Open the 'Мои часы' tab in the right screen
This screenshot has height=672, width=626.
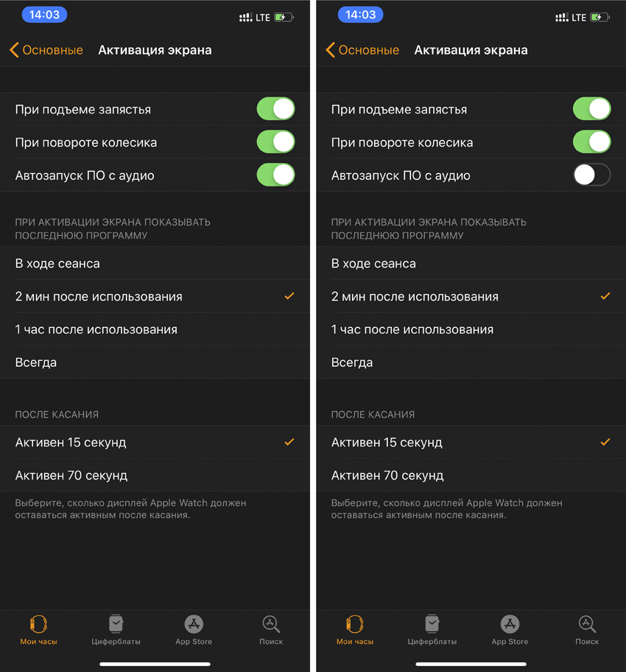(355, 630)
